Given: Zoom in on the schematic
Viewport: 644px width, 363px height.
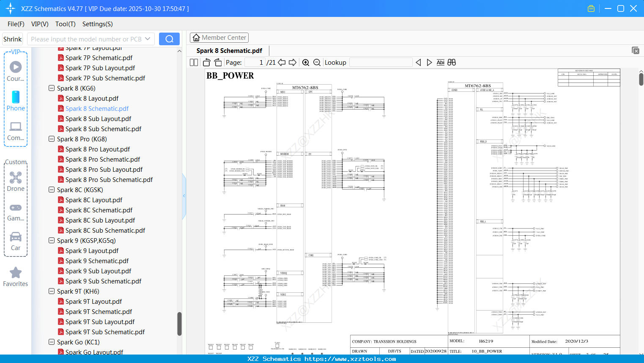Looking at the screenshot, I should click(x=306, y=62).
